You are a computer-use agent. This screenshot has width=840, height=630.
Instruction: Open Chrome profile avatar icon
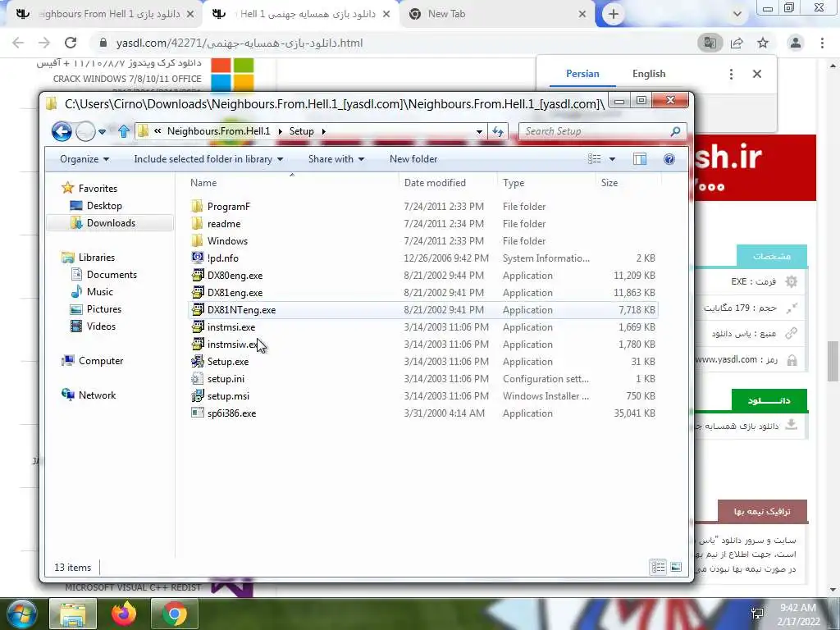[796, 43]
